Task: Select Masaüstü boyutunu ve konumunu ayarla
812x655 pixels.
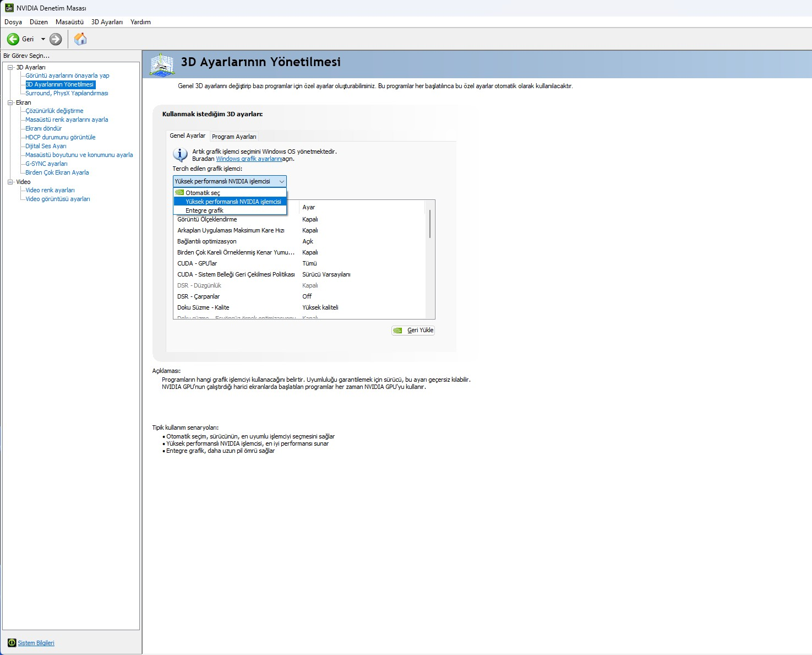Action: (79, 155)
